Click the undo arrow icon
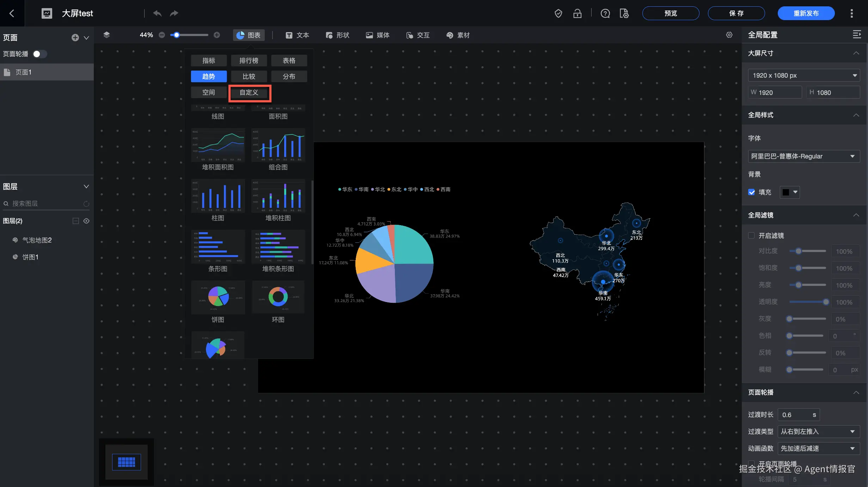The height and width of the screenshot is (487, 868). click(157, 13)
